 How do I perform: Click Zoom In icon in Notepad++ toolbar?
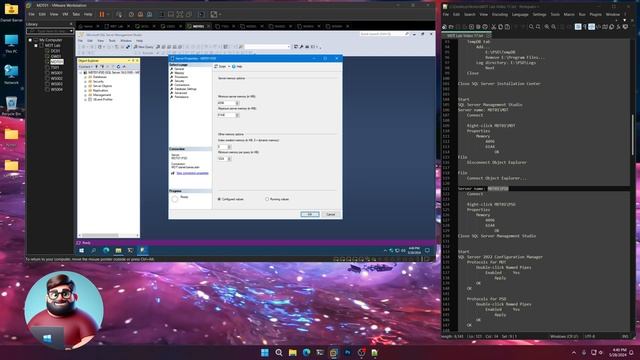(547, 27)
